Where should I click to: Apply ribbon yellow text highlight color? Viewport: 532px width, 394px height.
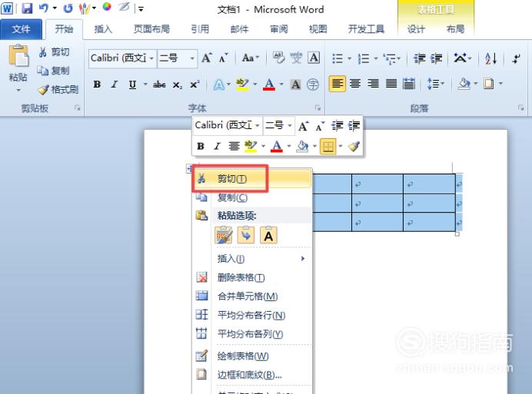242,84
